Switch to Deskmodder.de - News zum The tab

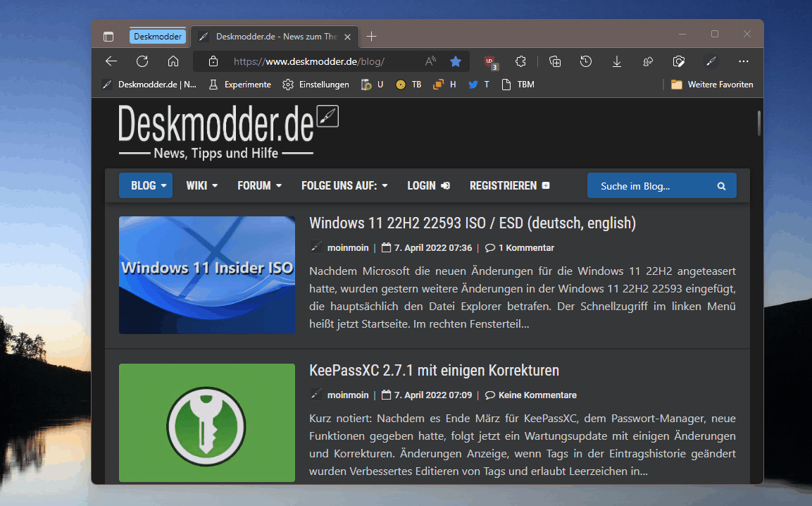[x=275, y=36]
